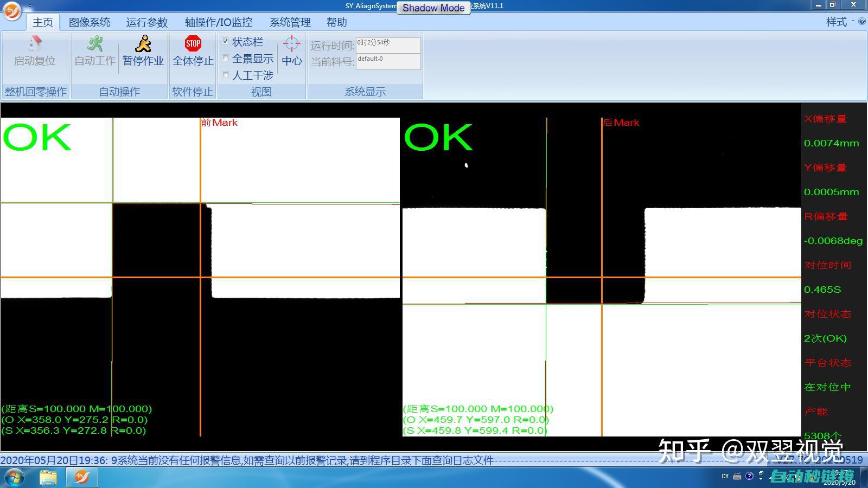
Task: Open the 图像系统 tab
Action: pyautogui.click(x=90, y=22)
